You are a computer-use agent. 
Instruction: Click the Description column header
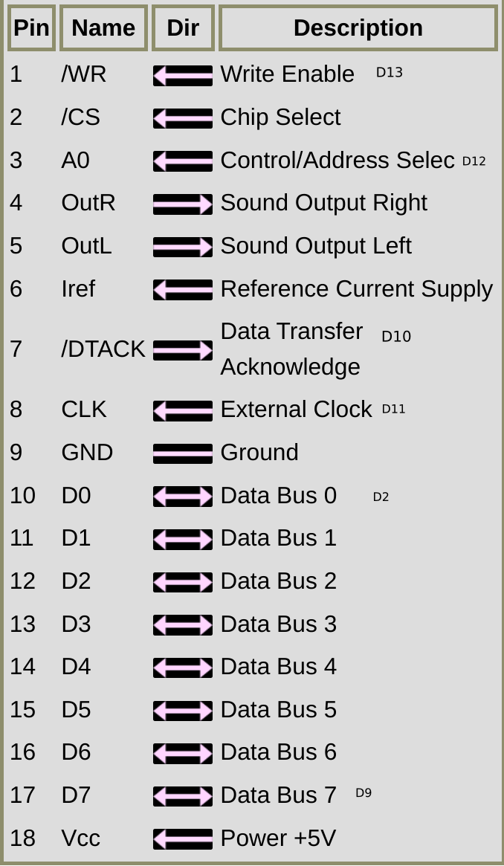click(x=358, y=28)
